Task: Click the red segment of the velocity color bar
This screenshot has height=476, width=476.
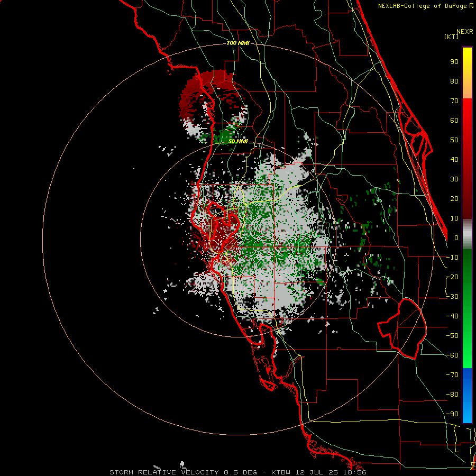Action: (x=467, y=159)
